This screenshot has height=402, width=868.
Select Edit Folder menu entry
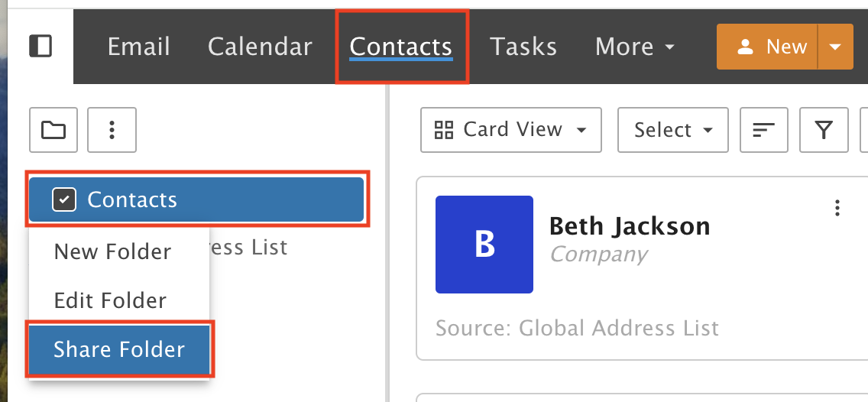(110, 300)
